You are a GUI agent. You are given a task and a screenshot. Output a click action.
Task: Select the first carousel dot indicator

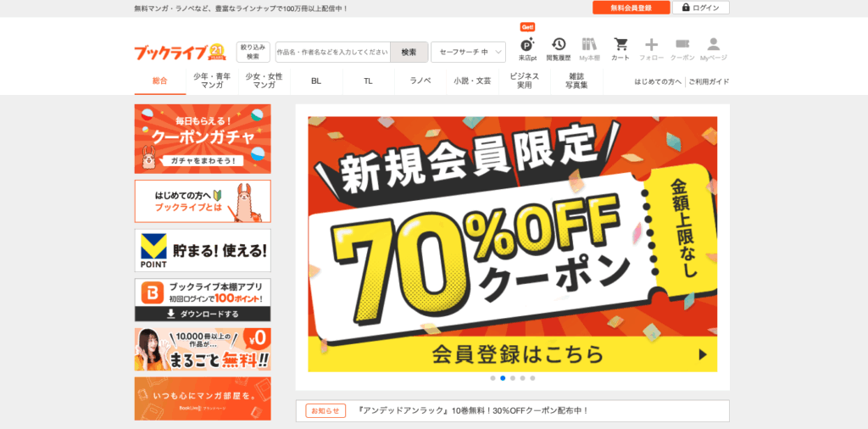[x=492, y=378]
